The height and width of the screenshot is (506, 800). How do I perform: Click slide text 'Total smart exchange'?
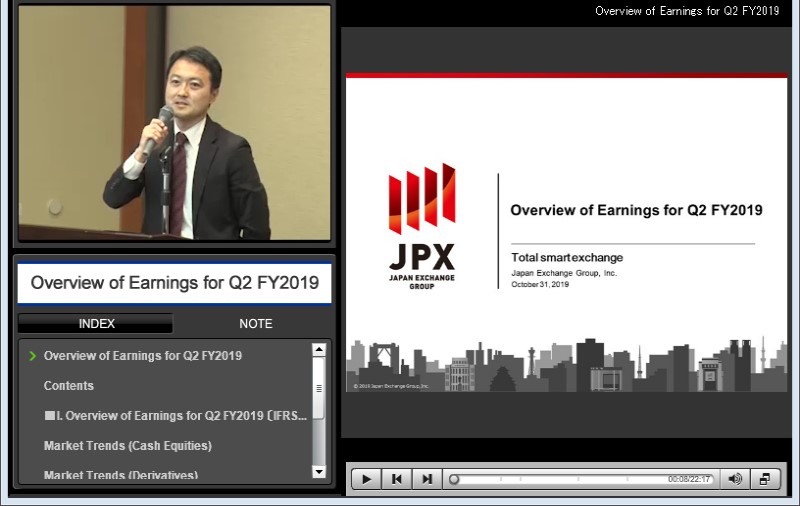point(567,258)
